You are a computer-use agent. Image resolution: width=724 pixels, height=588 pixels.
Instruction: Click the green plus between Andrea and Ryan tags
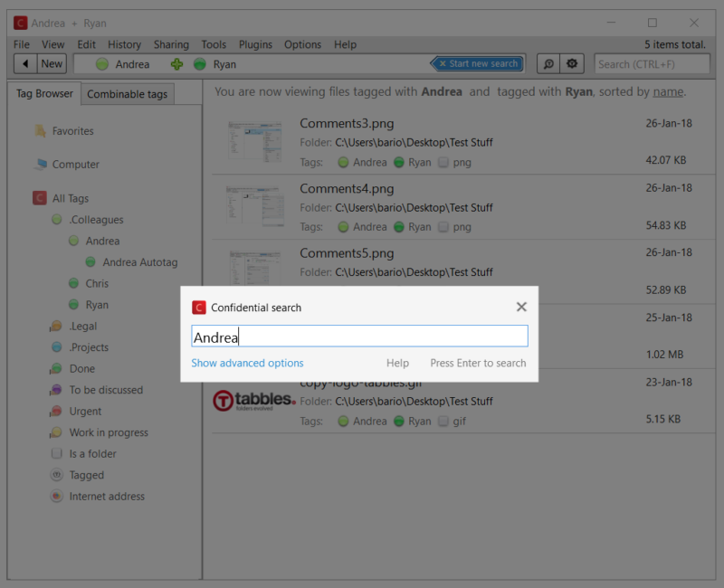(x=176, y=64)
